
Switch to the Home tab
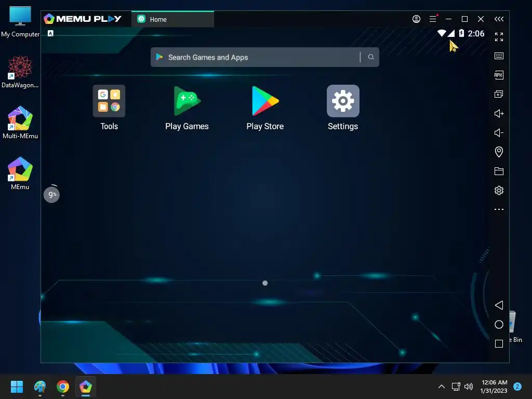click(172, 19)
